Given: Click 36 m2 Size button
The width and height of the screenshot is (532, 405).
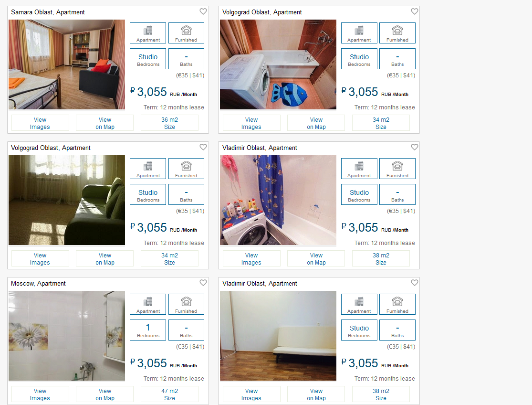Looking at the screenshot, I should click(x=170, y=123).
